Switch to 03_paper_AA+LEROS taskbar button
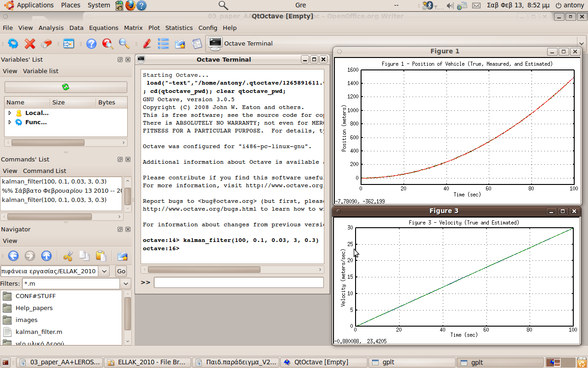The height and width of the screenshot is (368, 588). click(x=59, y=362)
